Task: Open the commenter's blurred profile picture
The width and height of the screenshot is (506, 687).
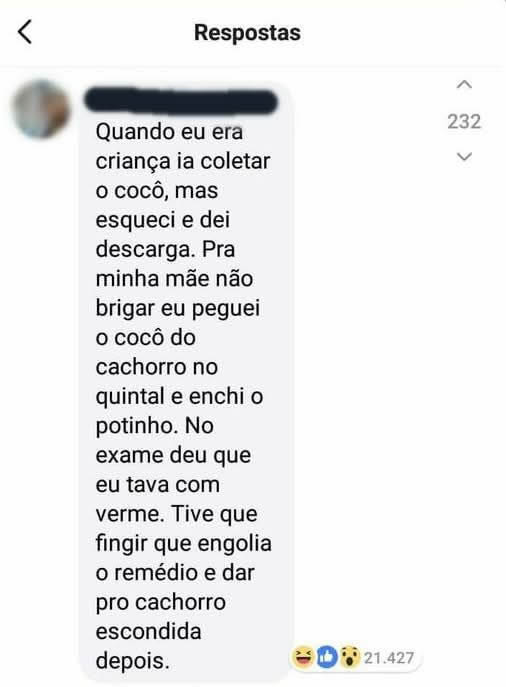Action: pyautogui.click(x=41, y=109)
